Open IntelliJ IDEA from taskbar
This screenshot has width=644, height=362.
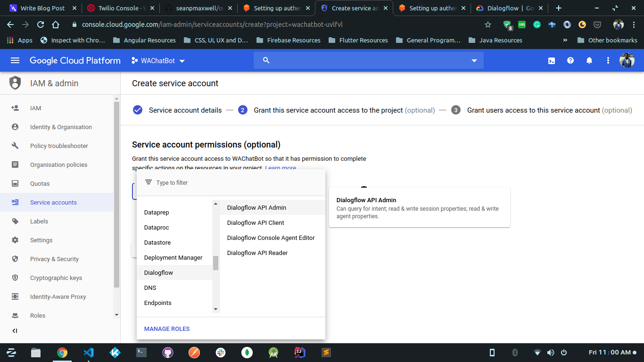300,352
